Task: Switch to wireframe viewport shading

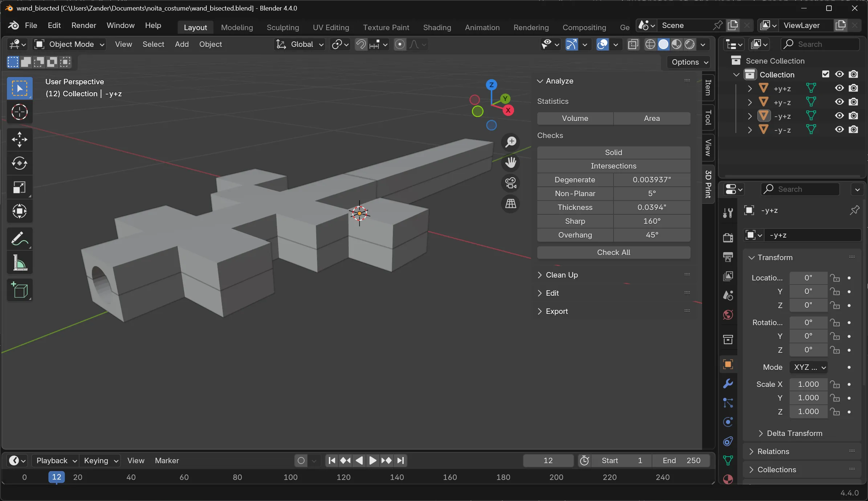Action: pos(650,44)
